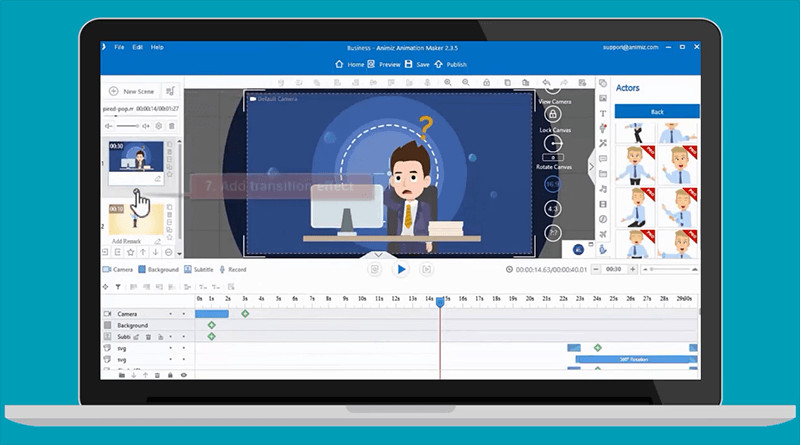The image size is (800, 445).
Task: Toggle visibility eye icon below timeline layers
Action: [x=183, y=375]
